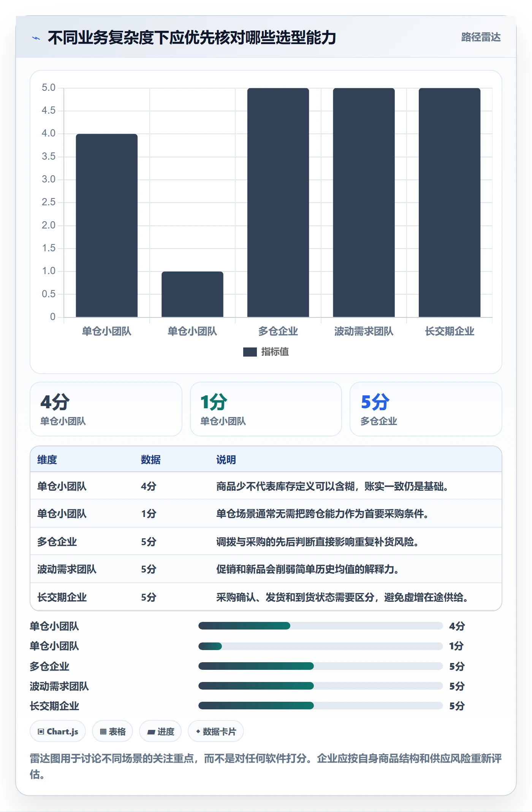Viewport: 532px width, 812px height.
Task: Click the 长交期企业 label in the progress list
Action: (x=54, y=706)
